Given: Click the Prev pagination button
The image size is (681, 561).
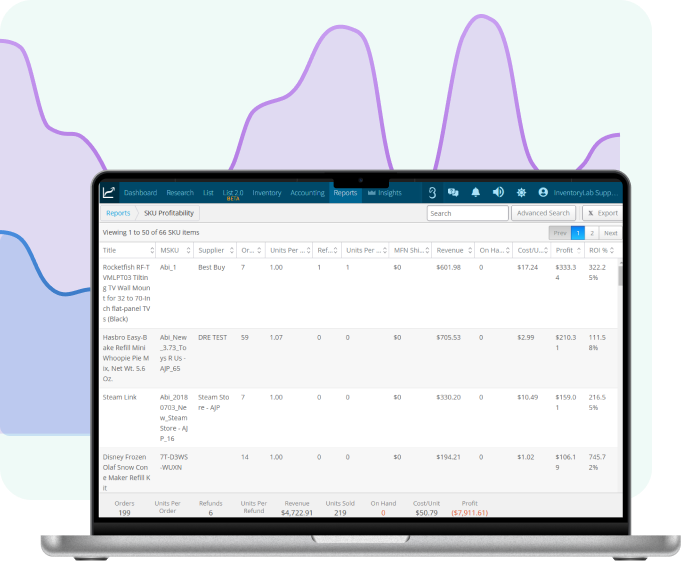Looking at the screenshot, I should 560,233.
